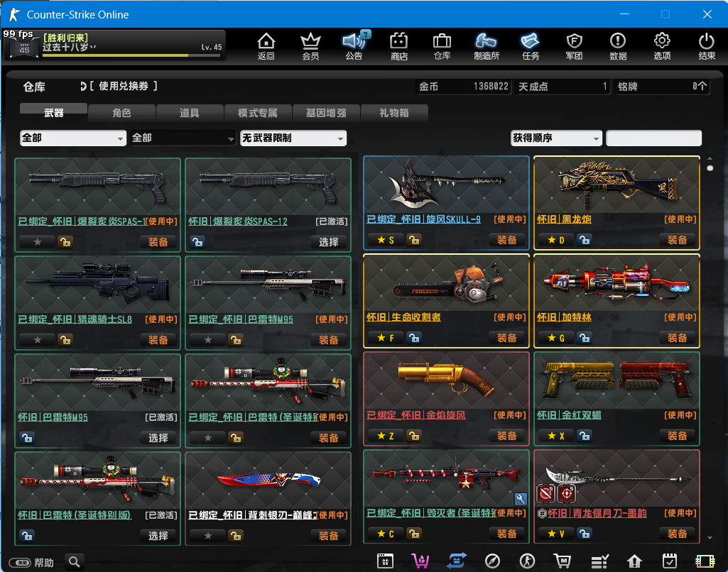This screenshot has width=728, height=572.
Task: Toggle favorite star G on 加特林 card
Action: (x=555, y=338)
